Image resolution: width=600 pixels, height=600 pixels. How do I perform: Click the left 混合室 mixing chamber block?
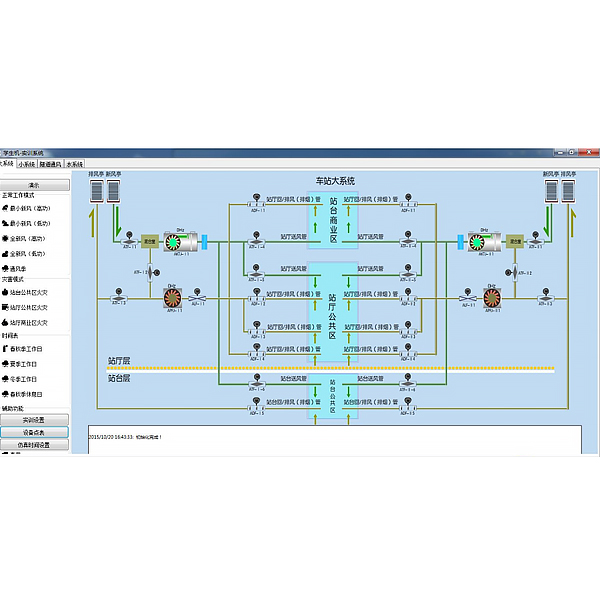click(149, 241)
